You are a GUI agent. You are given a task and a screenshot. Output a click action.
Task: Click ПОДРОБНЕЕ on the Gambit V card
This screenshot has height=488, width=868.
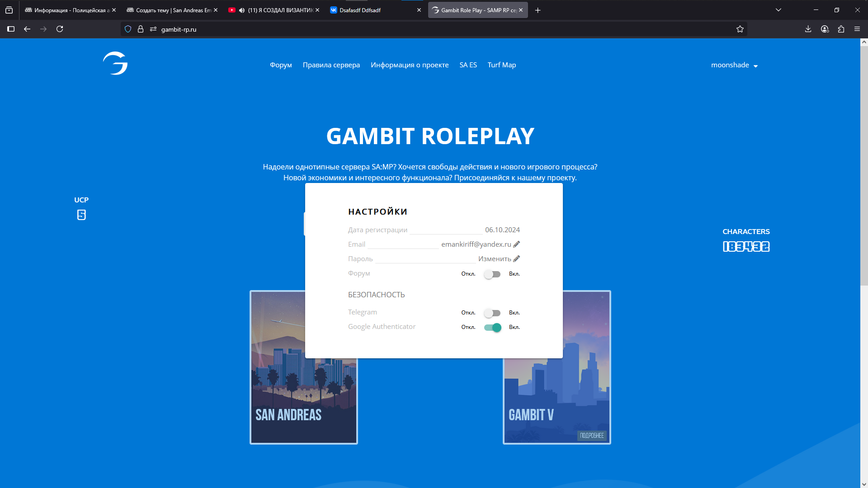pyautogui.click(x=592, y=436)
